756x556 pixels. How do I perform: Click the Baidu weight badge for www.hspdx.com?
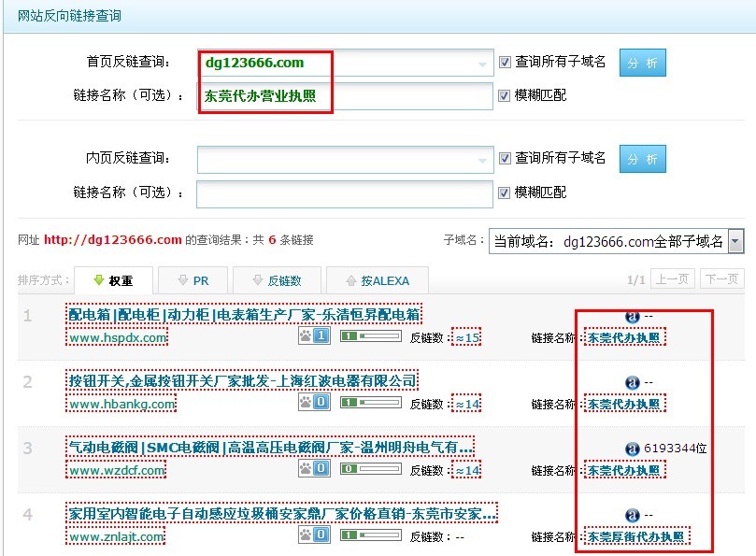click(x=317, y=335)
